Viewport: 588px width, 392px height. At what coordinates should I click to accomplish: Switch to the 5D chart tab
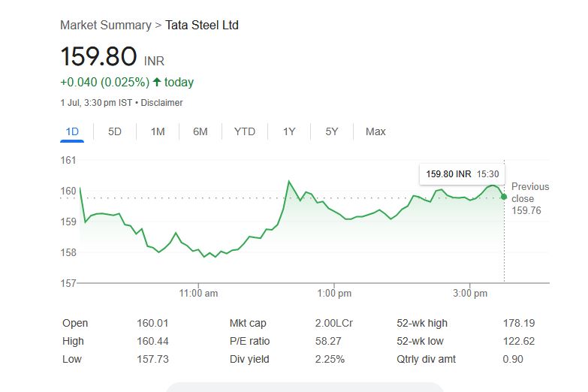coord(115,131)
